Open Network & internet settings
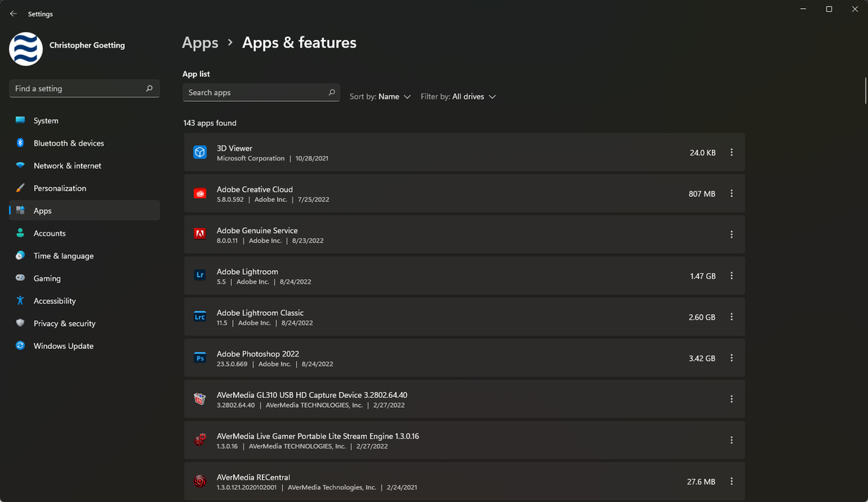This screenshot has width=868, height=502. (84, 166)
